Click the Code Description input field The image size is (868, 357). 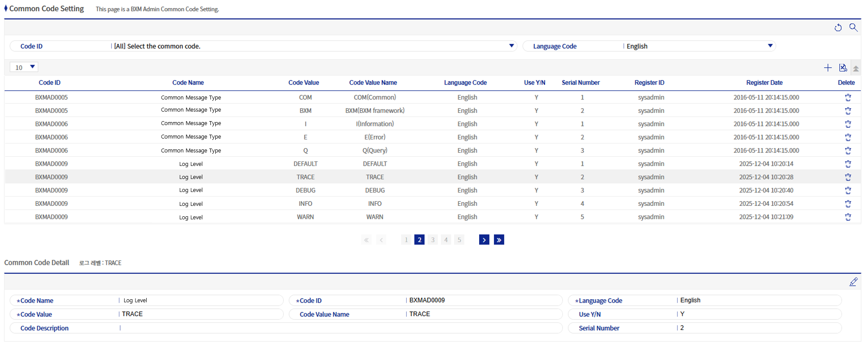[339, 328]
